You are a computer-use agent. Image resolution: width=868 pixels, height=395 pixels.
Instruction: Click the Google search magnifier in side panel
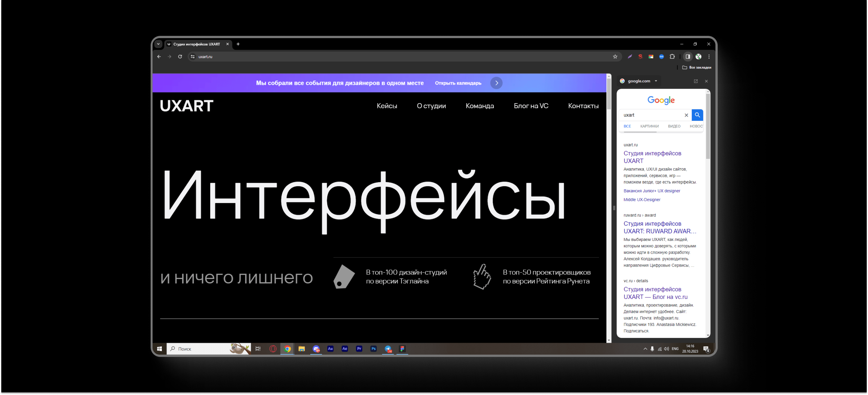tap(697, 115)
